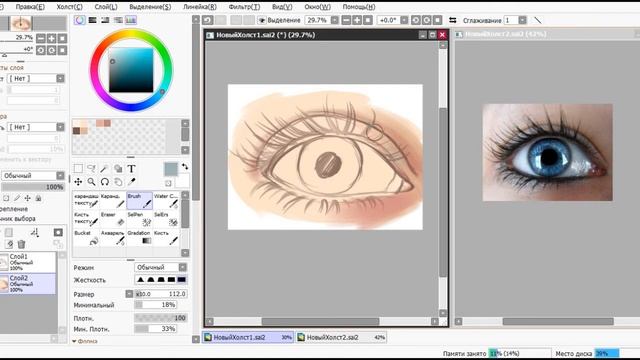Click the undo arrow in toolbar
This screenshot has width=640, height=360.
tap(208, 20)
